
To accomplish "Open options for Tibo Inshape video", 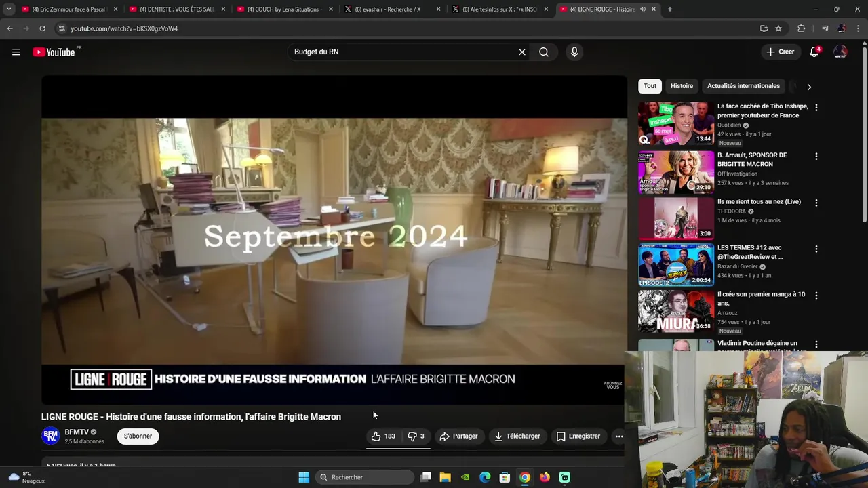I will coord(816,108).
